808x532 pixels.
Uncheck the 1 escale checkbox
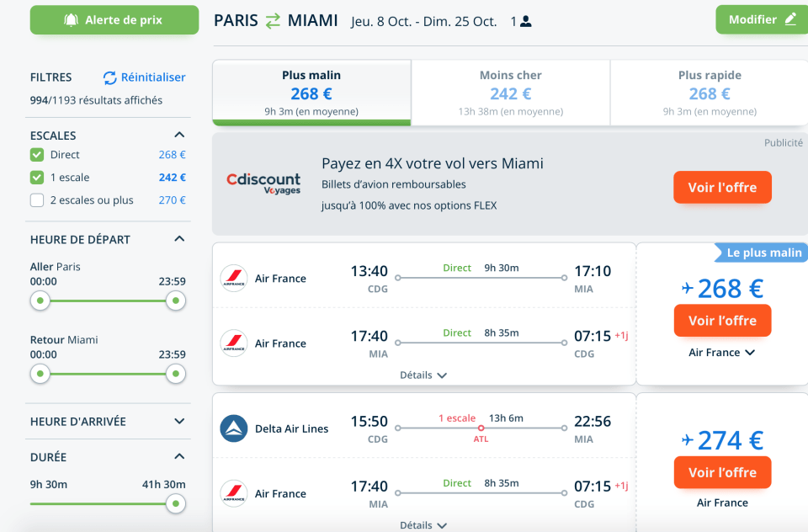point(37,178)
